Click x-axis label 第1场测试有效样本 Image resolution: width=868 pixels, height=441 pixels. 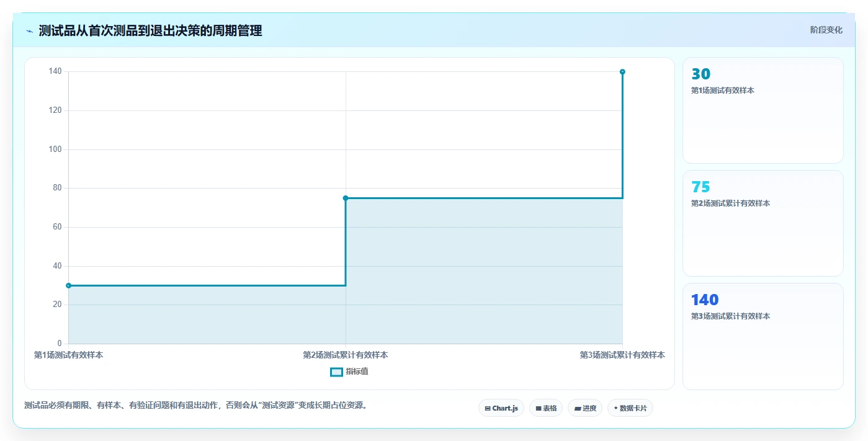coord(68,355)
